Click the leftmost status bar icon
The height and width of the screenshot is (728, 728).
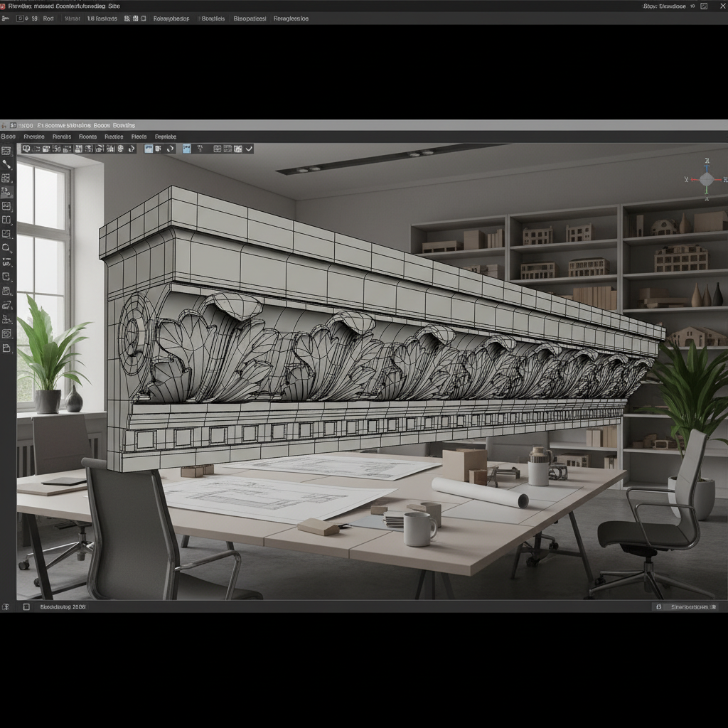(6, 607)
